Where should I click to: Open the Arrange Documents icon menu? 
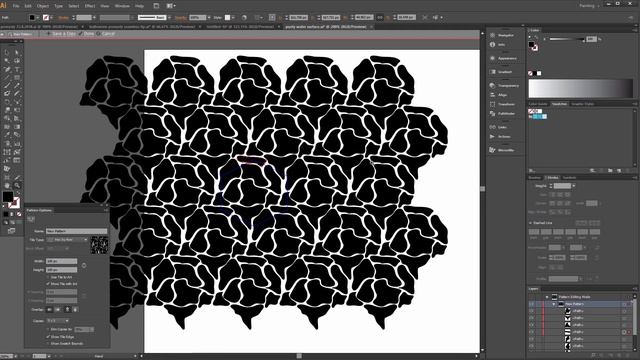tap(171, 6)
